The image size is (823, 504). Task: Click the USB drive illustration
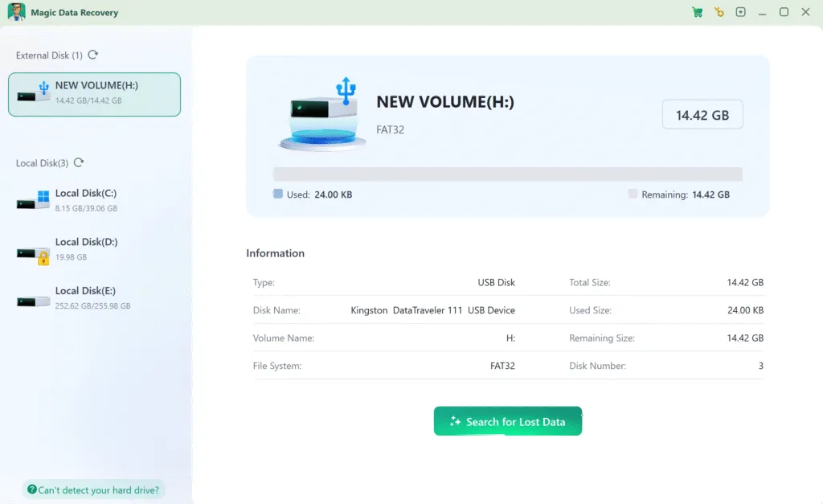coord(321,113)
